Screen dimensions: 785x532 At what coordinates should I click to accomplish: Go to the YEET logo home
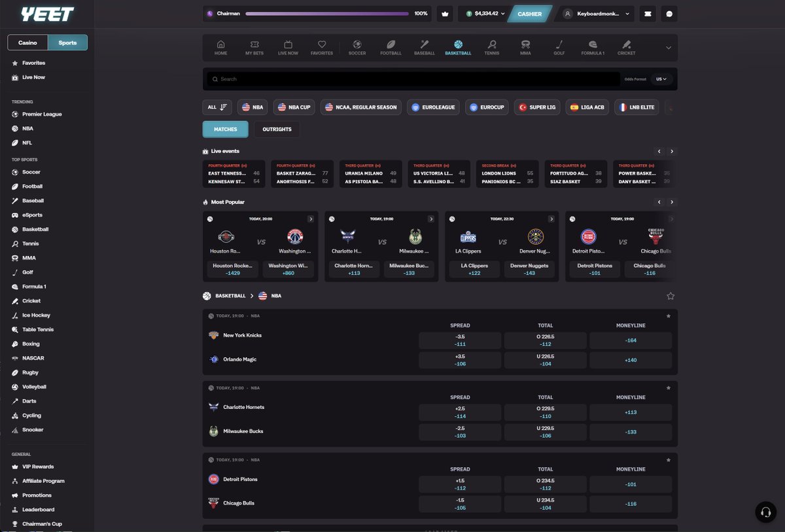click(x=47, y=14)
